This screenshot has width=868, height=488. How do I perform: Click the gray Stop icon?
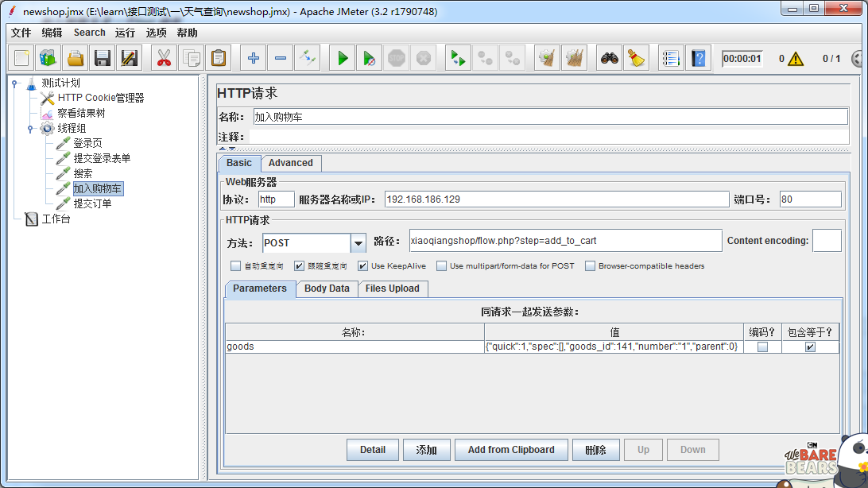(397, 58)
